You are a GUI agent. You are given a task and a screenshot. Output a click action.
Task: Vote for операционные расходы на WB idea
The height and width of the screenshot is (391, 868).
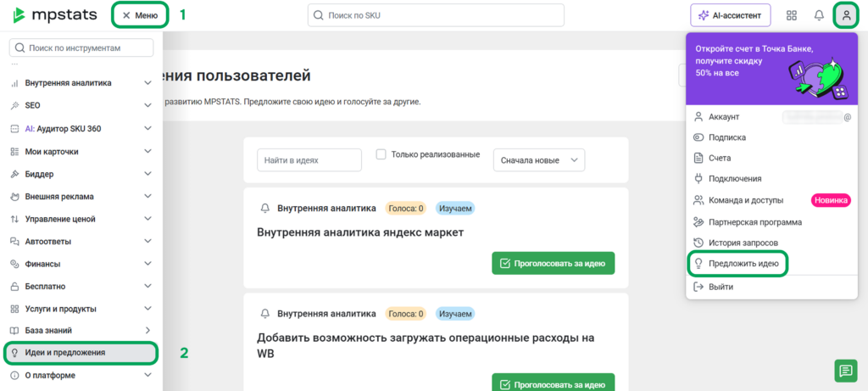coord(553,384)
